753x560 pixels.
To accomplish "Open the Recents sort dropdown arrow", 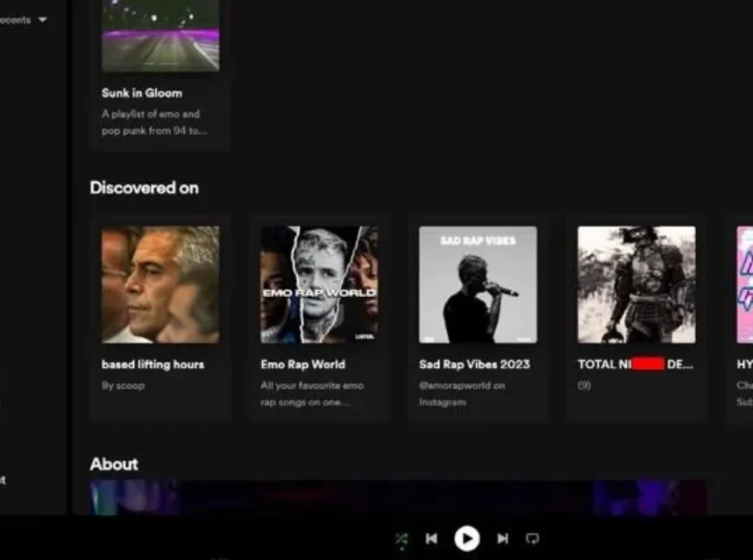I will coord(42,19).
